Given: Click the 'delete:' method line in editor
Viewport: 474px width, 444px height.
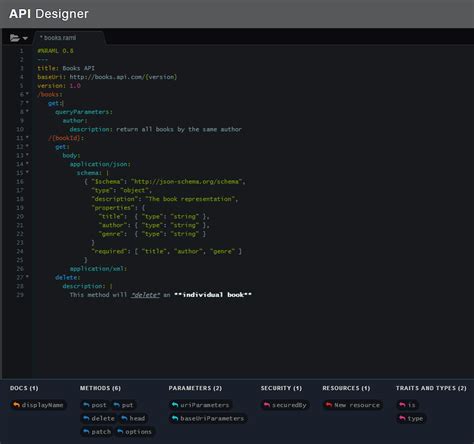Looking at the screenshot, I should [68, 277].
